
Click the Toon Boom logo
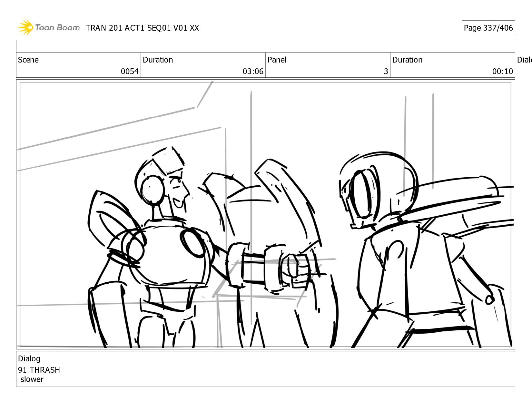[48, 27]
